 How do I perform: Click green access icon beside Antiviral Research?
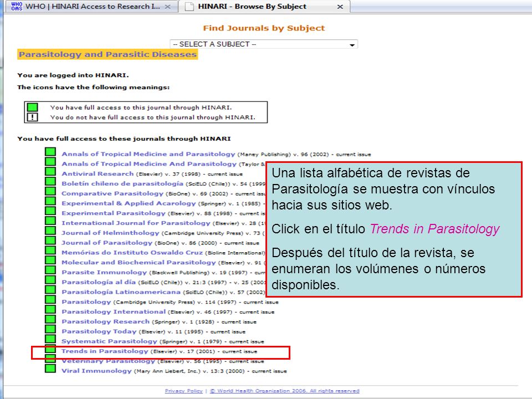[x=50, y=171]
